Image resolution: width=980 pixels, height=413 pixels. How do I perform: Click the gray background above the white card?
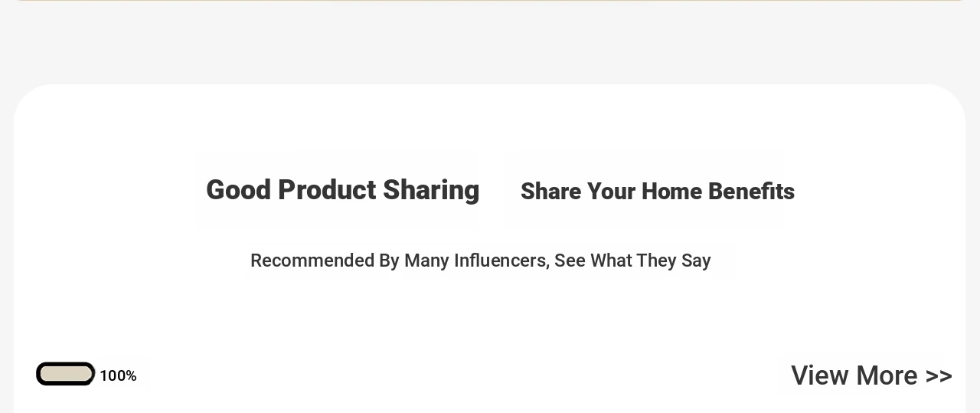coord(490,42)
